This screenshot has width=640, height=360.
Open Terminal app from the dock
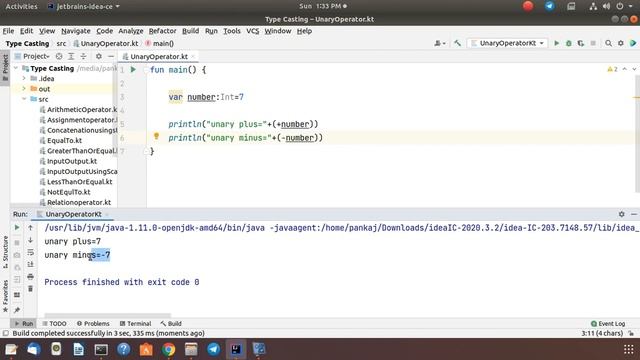point(101,349)
